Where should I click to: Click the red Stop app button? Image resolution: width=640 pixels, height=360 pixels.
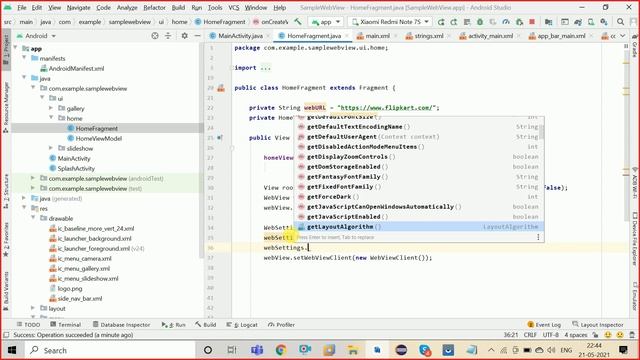532,22
